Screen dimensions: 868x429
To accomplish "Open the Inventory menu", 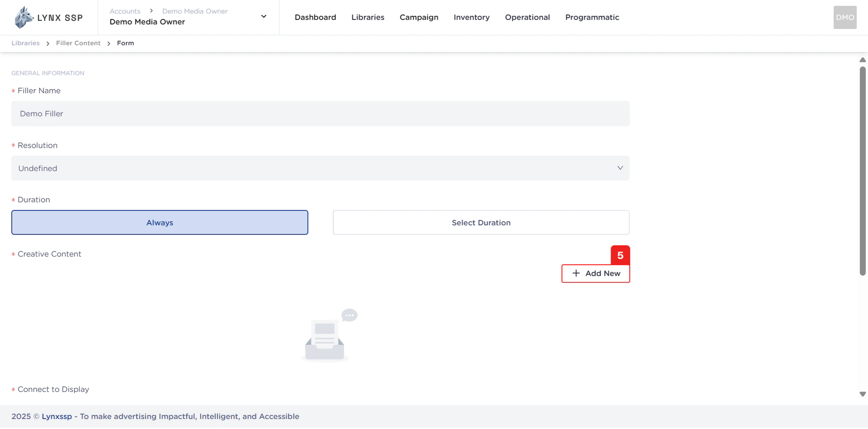I will 472,17.
